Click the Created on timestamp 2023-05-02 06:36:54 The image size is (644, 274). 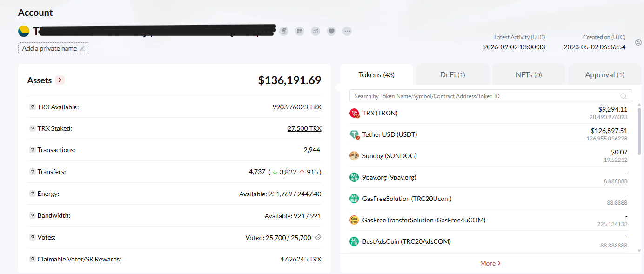tap(595, 47)
